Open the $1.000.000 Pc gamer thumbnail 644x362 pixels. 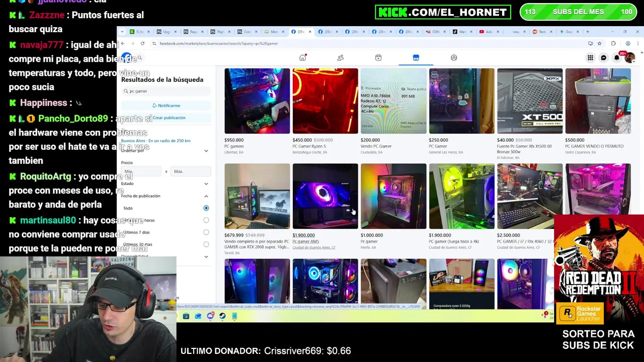(393, 196)
